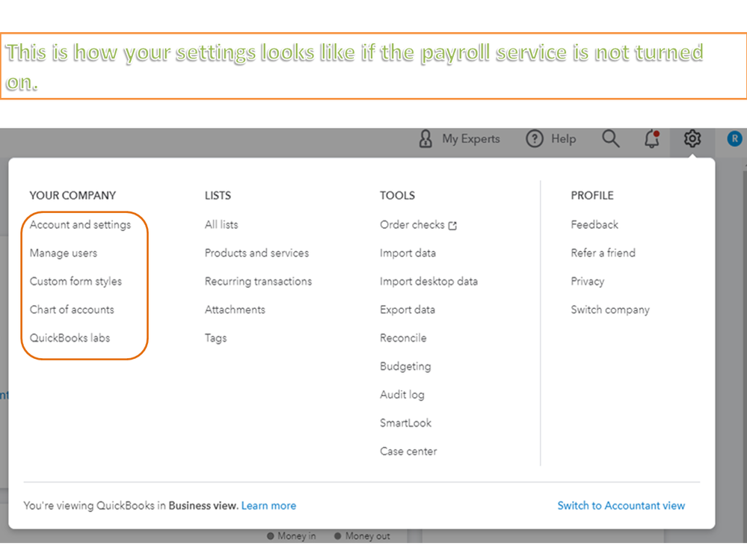
Task: Click the Learn more link
Action: click(268, 505)
